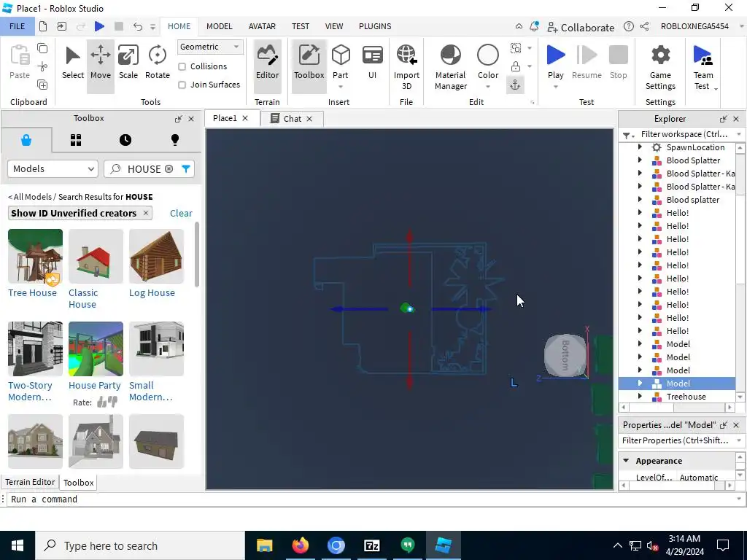The image size is (747, 560).
Task: Click the Group icon in Edit section
Action: pyautogui.click(x=516, y=48)
